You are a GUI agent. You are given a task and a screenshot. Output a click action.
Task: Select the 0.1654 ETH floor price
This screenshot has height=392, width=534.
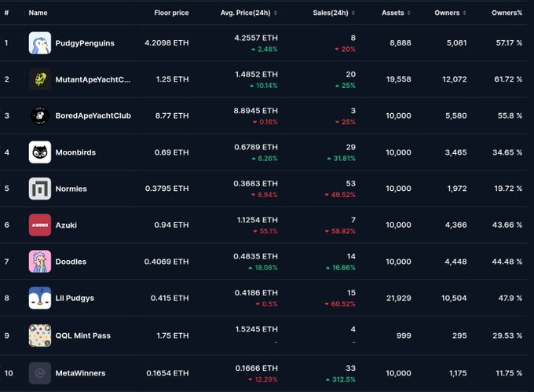[x=167, y=373]
